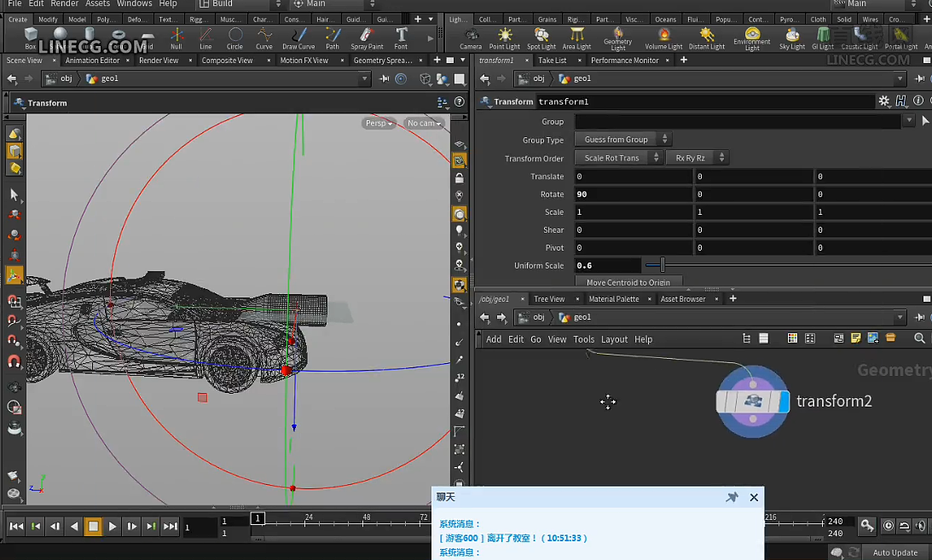Pin the 聊天 chat window
Screen dimensions: 932x560
732,497
